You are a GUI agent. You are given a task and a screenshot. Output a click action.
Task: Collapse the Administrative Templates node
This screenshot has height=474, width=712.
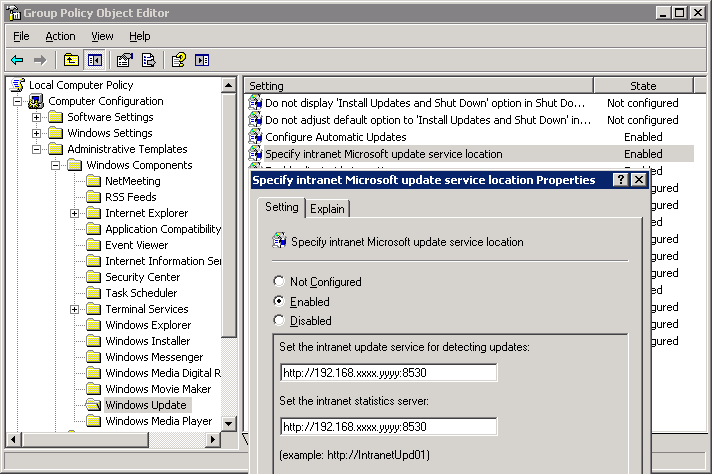(36, 149)
